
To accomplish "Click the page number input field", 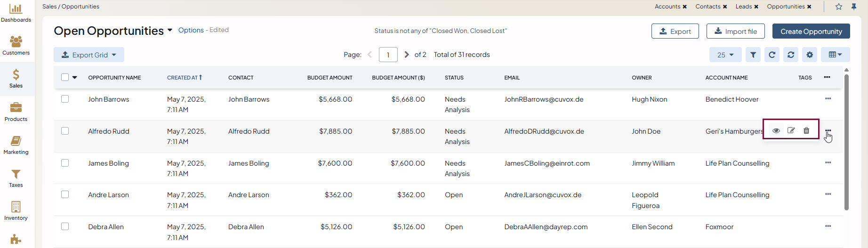I will 388,55.
